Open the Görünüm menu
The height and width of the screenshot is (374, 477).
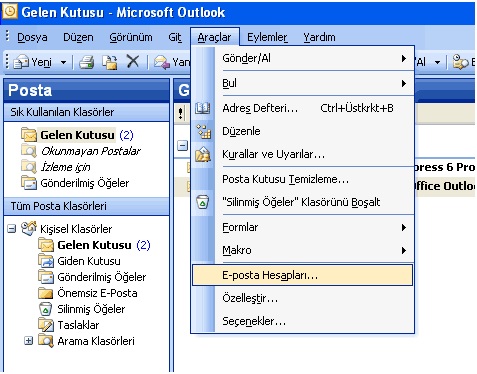tap(131, 37)
